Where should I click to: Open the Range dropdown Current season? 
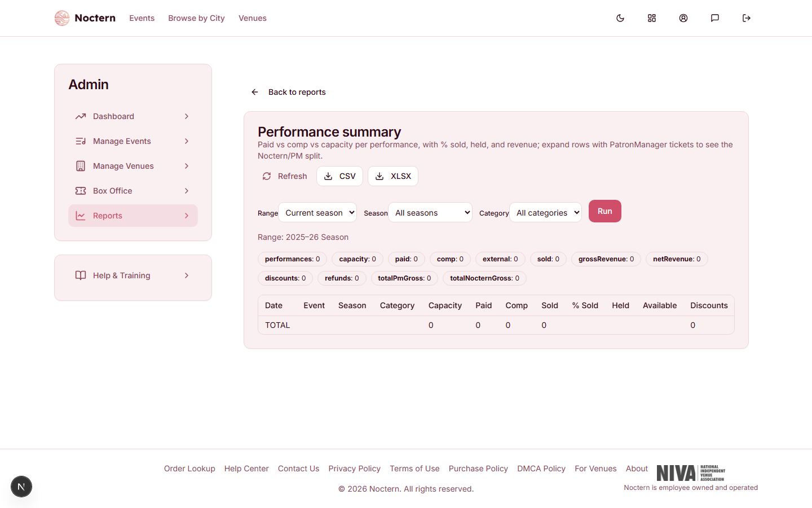coord(317,212)
